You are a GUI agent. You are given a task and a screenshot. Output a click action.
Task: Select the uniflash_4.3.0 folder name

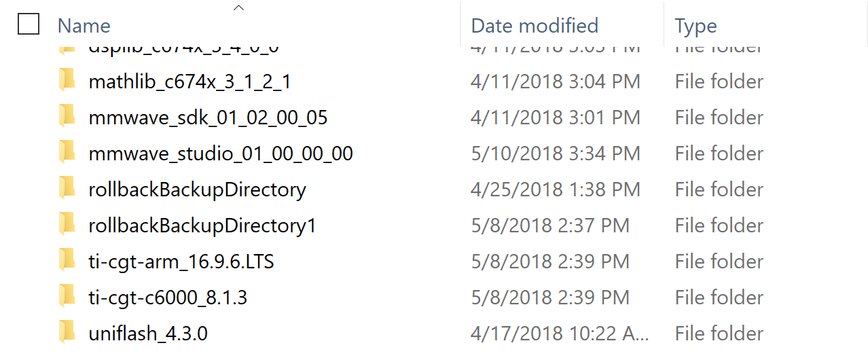pyautogui.click(x=148, y=334)
